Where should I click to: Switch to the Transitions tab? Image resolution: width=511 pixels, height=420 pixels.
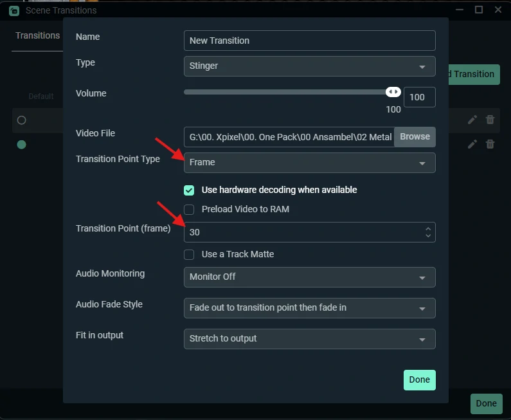click(x=37, y=35)
